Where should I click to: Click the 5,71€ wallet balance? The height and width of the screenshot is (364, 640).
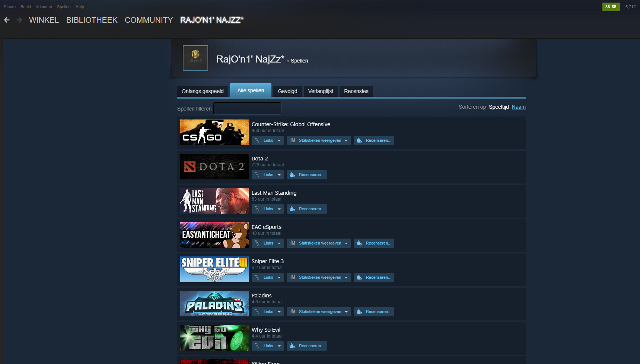[x=631, y=7]
